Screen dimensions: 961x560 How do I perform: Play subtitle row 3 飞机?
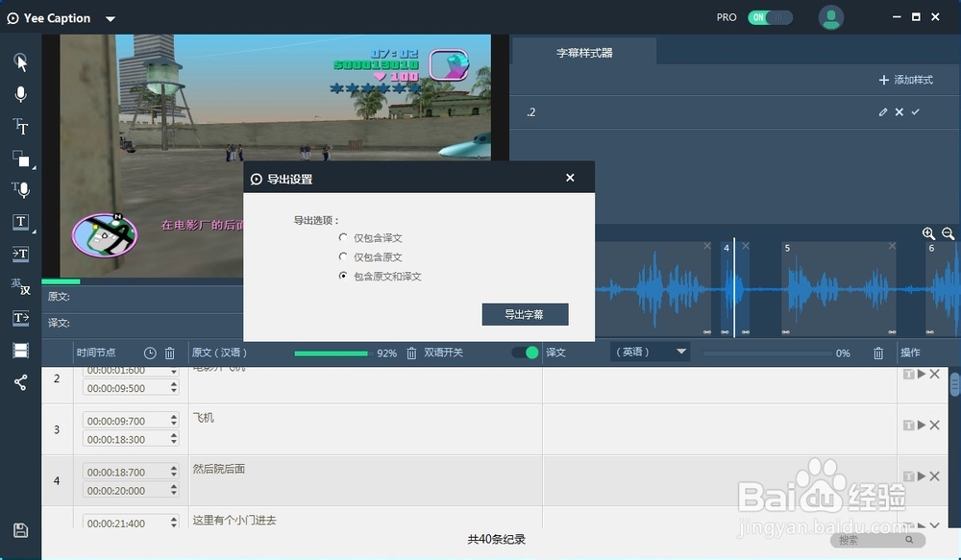click(922, 425)
